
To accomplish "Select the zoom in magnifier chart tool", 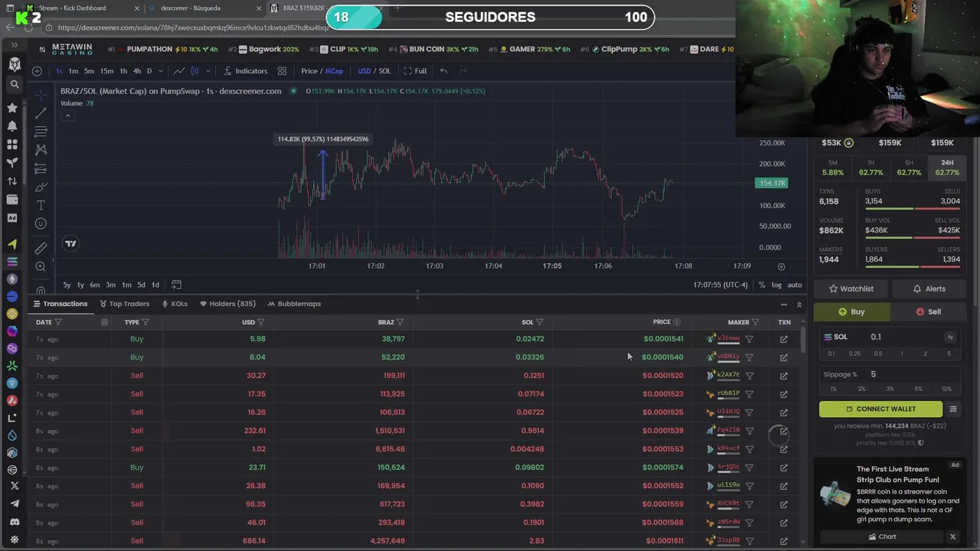I will pyautogui.click(x=41, y=266).
